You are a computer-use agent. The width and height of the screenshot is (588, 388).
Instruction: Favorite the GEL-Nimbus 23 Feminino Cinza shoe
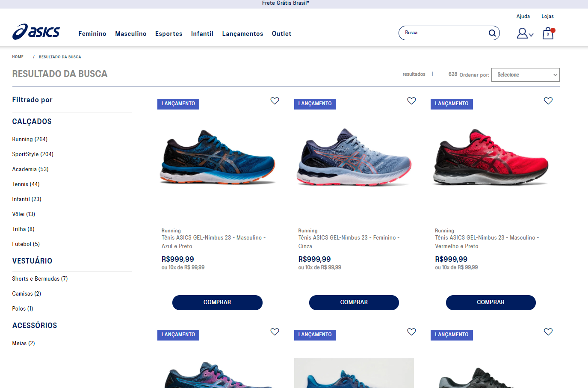(412, 101)
